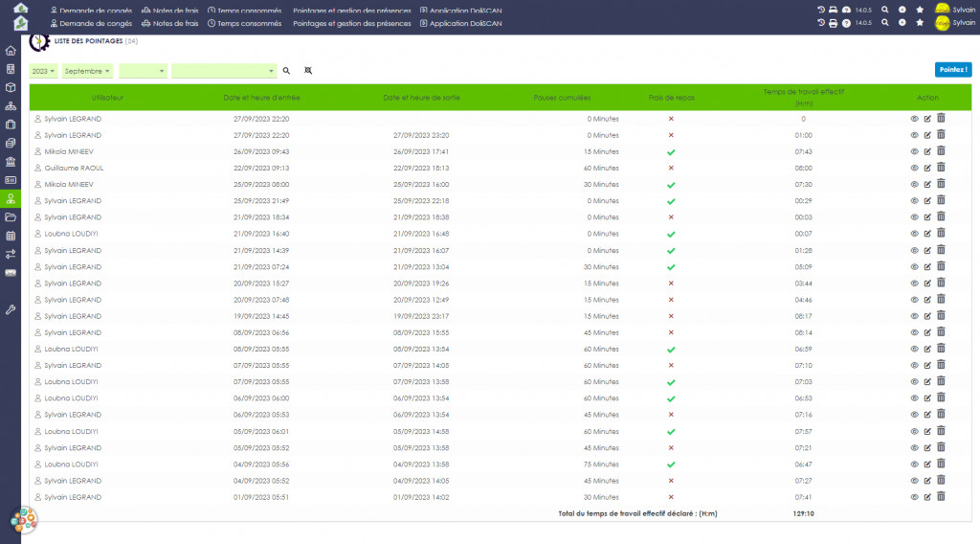The width and height of the screenshot is (980, 544).
Task: View the Guillaume RAOUL entry via eye icon
Action: (914, 169)
